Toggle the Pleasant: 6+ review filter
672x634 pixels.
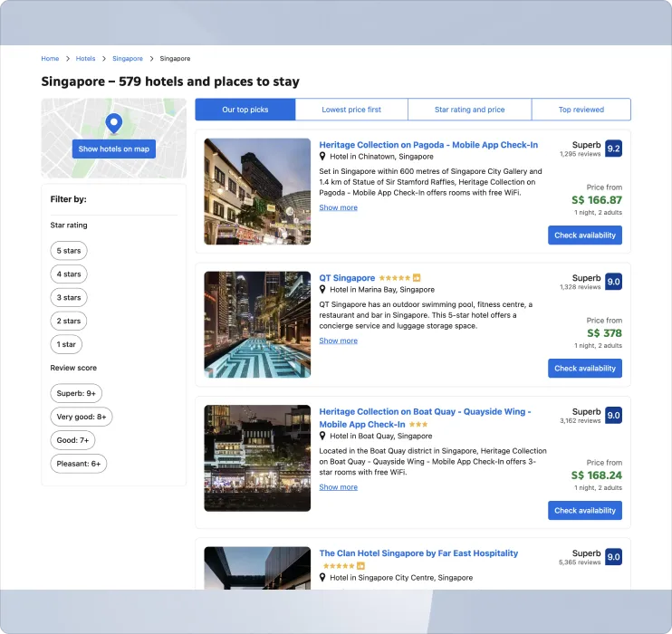click(x=79, y=464)
